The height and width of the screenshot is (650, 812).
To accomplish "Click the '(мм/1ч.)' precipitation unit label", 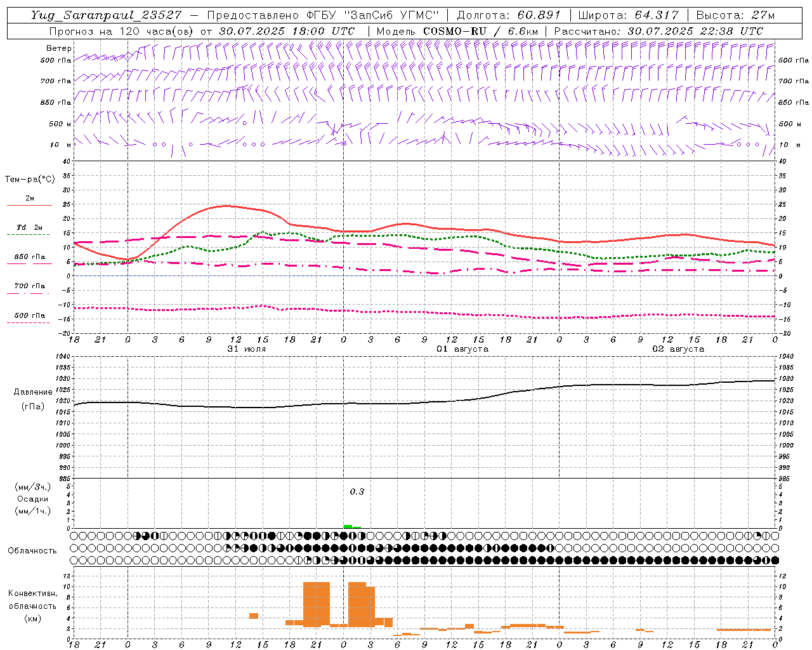I will [33, 511].
